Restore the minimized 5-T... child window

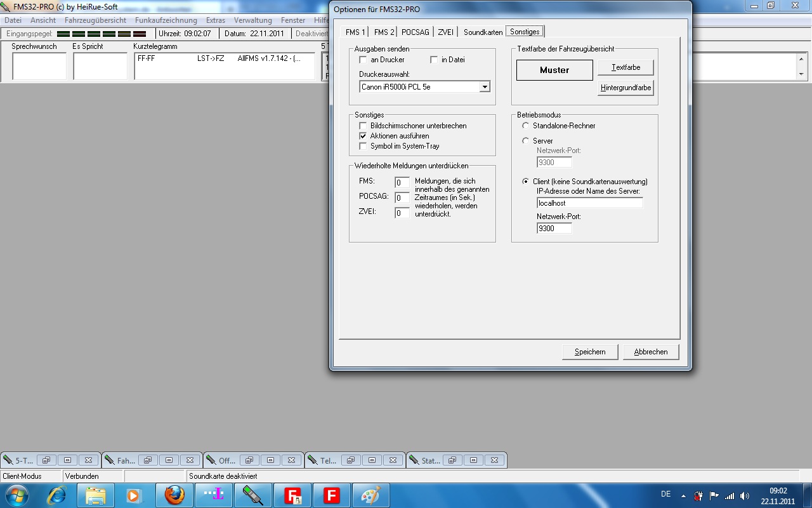point(46,460)
